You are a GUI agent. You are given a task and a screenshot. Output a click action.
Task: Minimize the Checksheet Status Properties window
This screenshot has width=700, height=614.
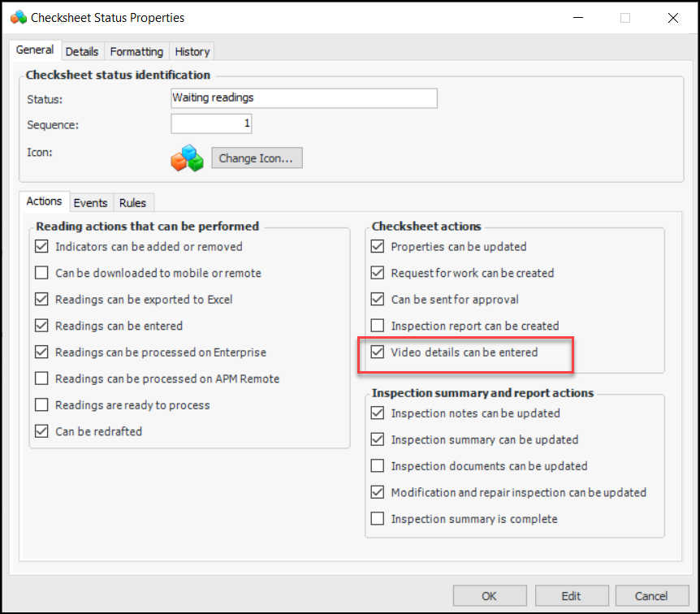[578, 18]
